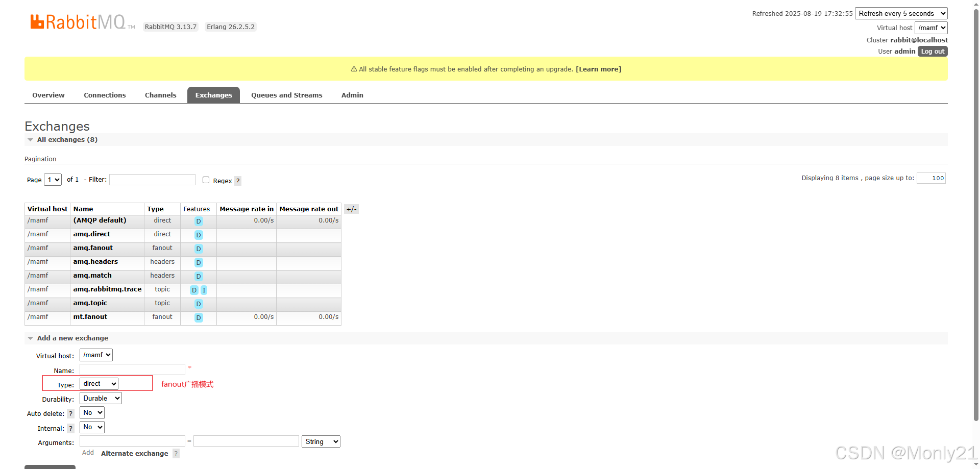The height and width of the screenshot is (469, 980).
Task: Open the new exchange Virtual host dropdown
Action: click(x=96, y=355)
